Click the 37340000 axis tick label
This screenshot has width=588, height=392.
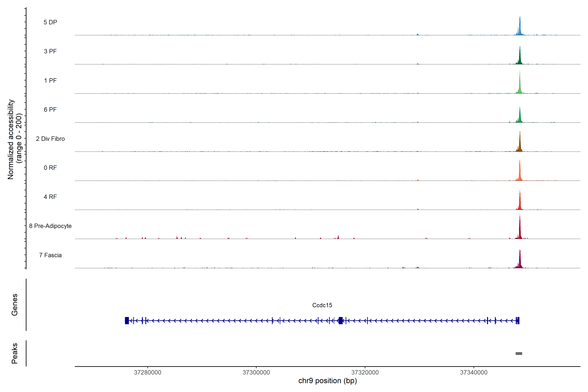474,372
